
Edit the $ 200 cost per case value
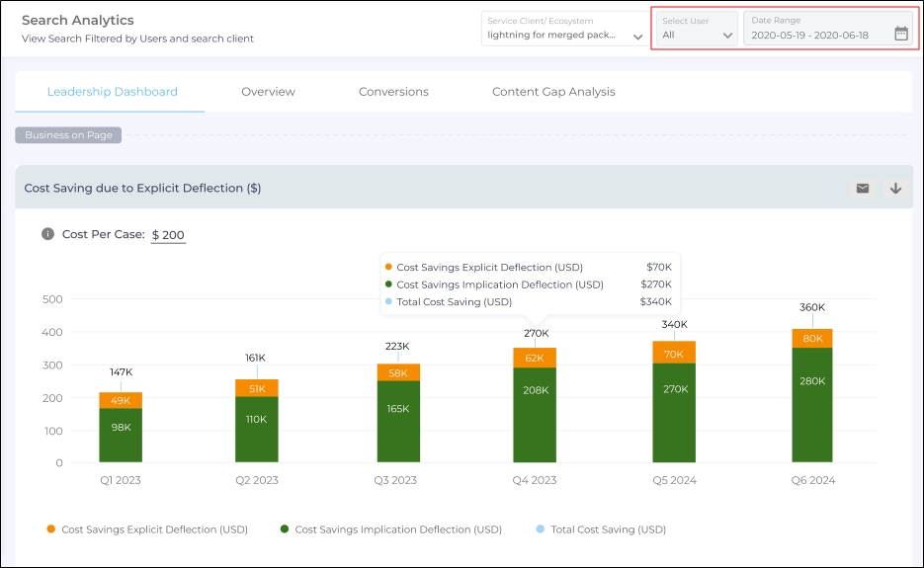tap(168, 235)
